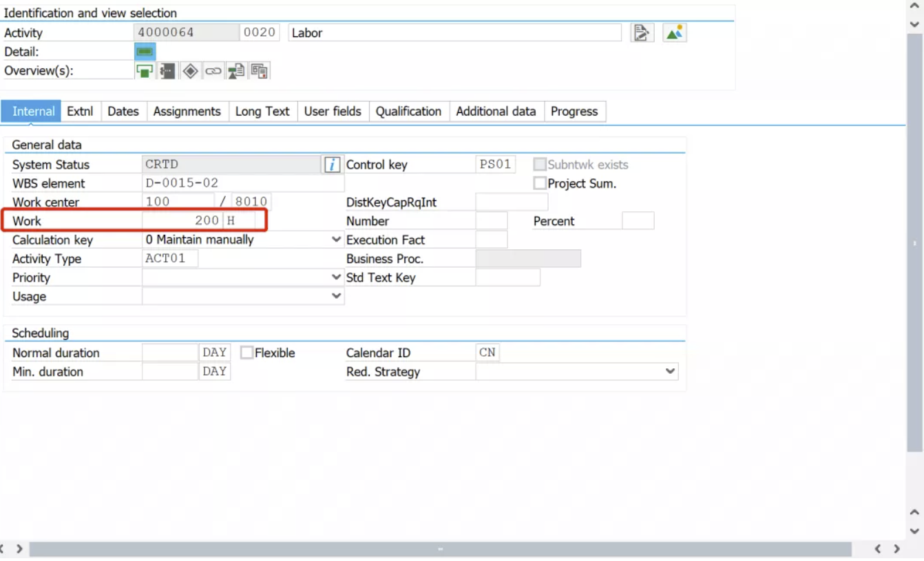The image size is (924, 561).
Task: Open the diamond milestone overview icon
Action: tap(191, 71)
